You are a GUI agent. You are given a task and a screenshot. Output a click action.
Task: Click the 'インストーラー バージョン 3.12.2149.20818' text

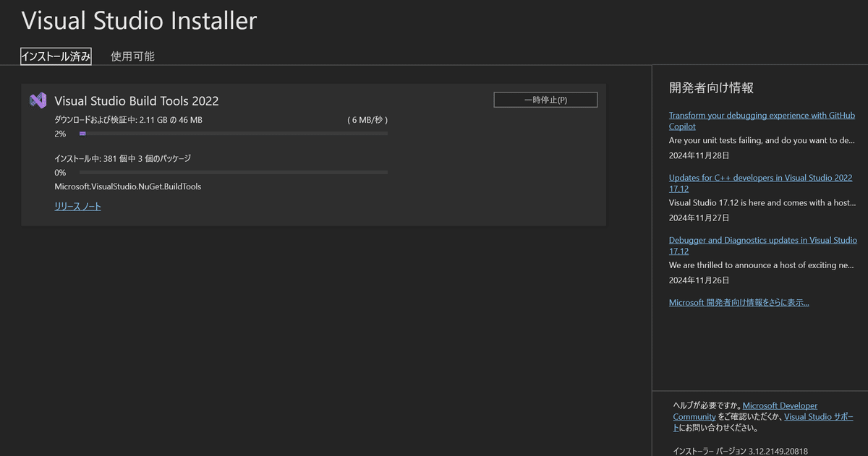tap(741, 451)
